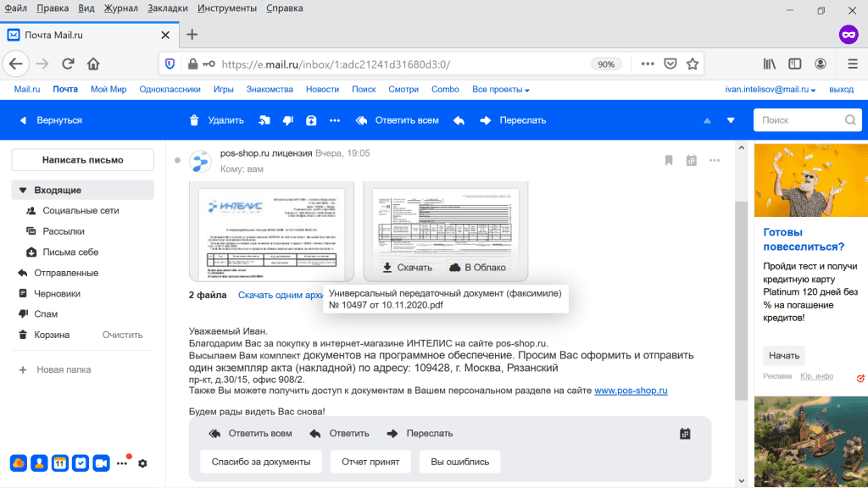
Task: Collapse the Входящие folder tree
Action: click(x=24, y=190)
